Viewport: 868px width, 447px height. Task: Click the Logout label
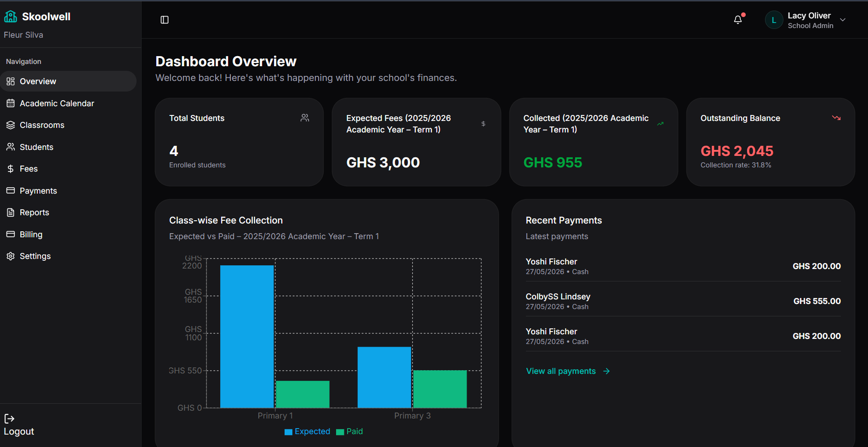(x=19, y=431)
